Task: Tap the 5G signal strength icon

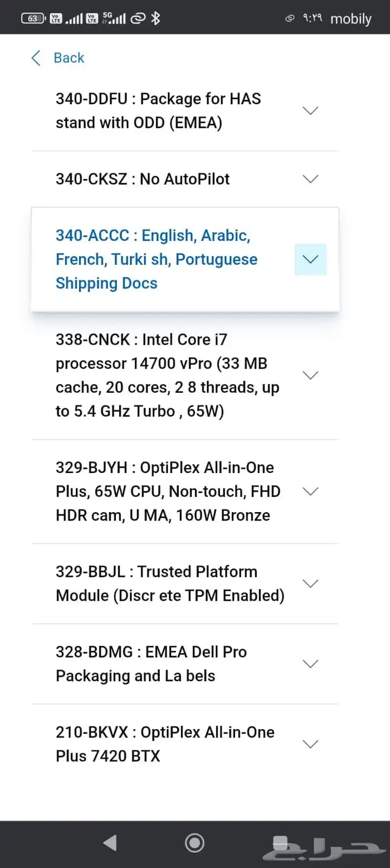Action: pyautogui.click(x=115, y=18)
